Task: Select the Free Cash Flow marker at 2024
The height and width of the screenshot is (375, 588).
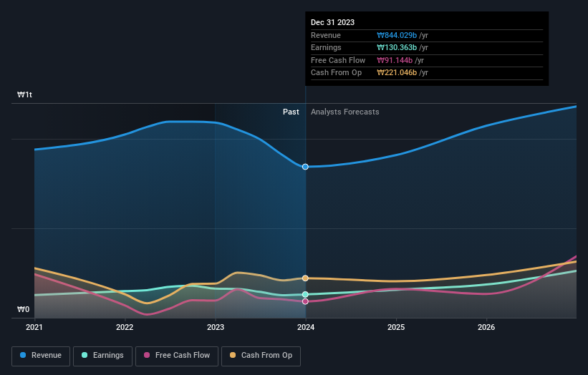Action: pos(305,301)
